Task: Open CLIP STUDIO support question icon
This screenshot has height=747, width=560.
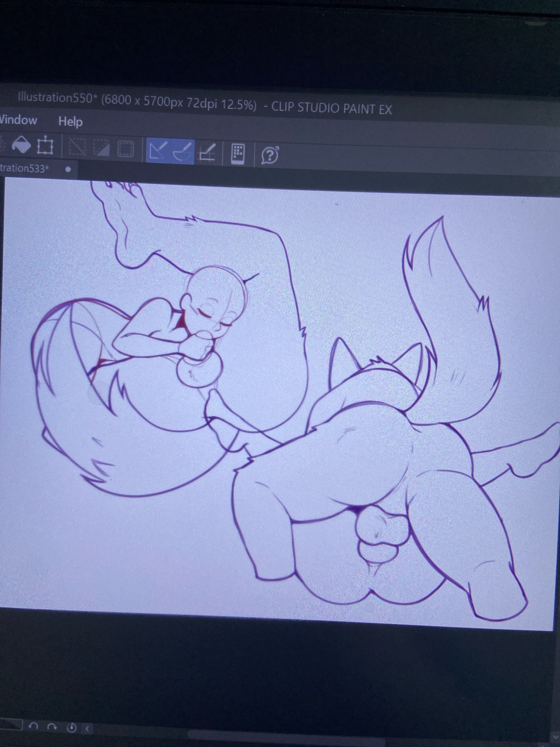Action: pyautogui.click(x=270, y=155)
